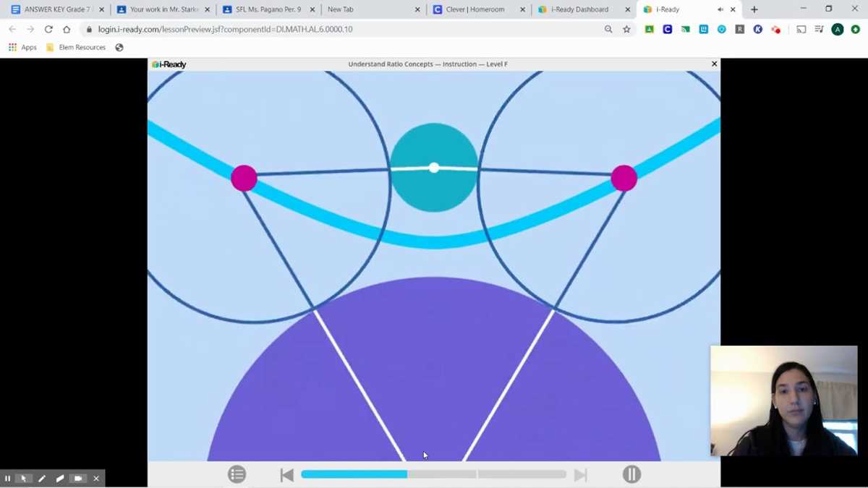Click the presenter webcam video thumbnail
This screenshot has height=488, width=868.
784,401
